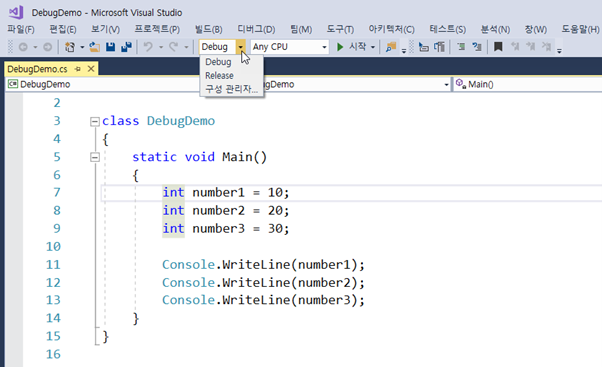The width and height of the screenshot is (602, 367).
Task: Select Debug in the open dropdown list
Action: point(218,62)
